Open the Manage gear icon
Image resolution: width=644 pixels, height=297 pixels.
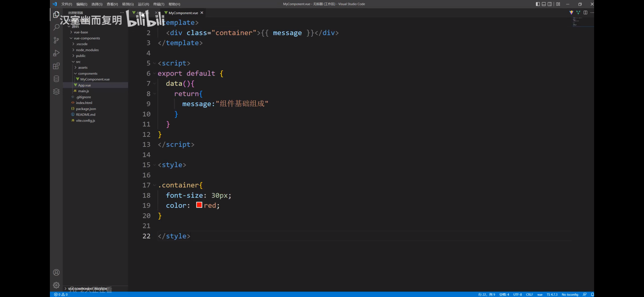click(x=56, y=285)
